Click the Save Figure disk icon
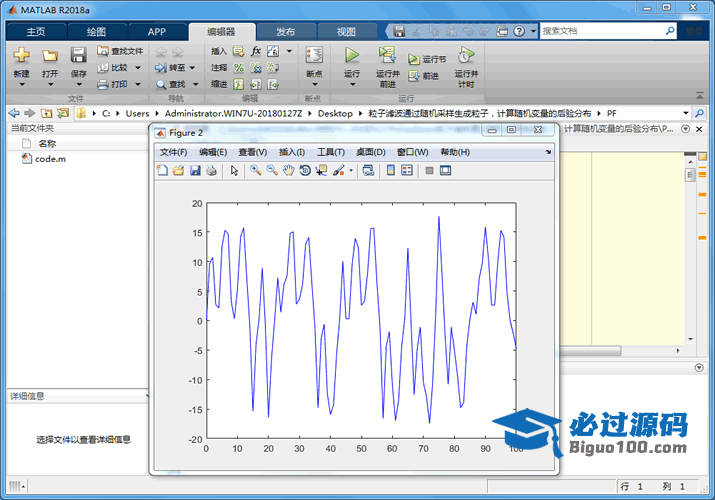The image size is (715, 500). click(195, 171)
